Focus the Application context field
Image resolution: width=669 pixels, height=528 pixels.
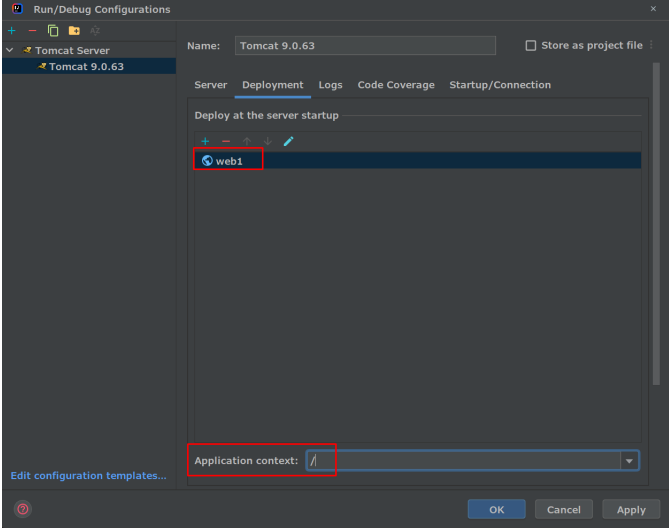[x=463, y=461]
